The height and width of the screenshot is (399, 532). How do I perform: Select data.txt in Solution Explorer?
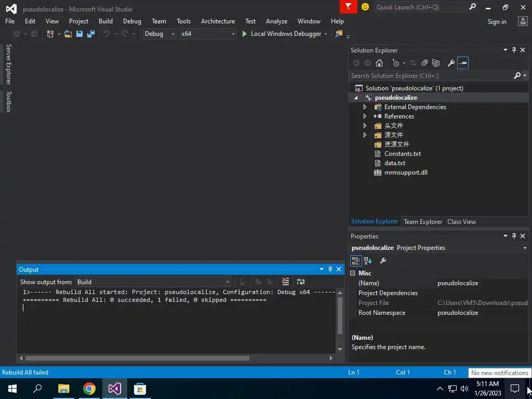(x=395, y=163)
